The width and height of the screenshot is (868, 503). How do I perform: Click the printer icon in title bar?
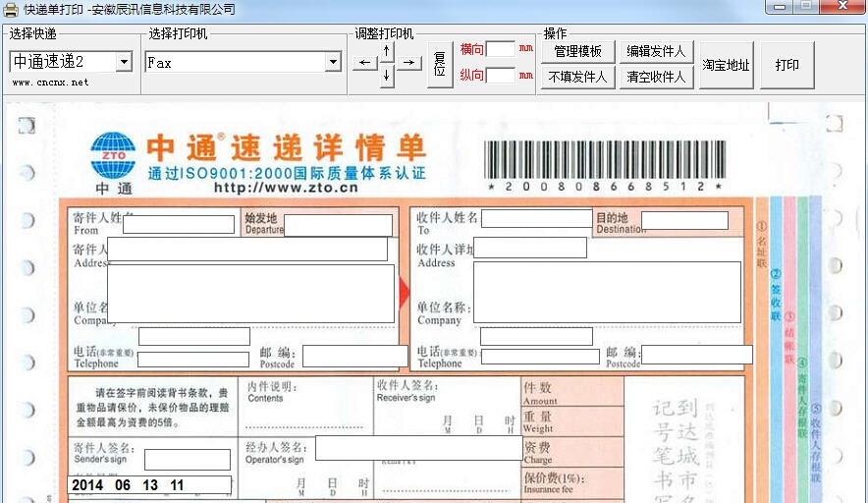pos(11,10)
